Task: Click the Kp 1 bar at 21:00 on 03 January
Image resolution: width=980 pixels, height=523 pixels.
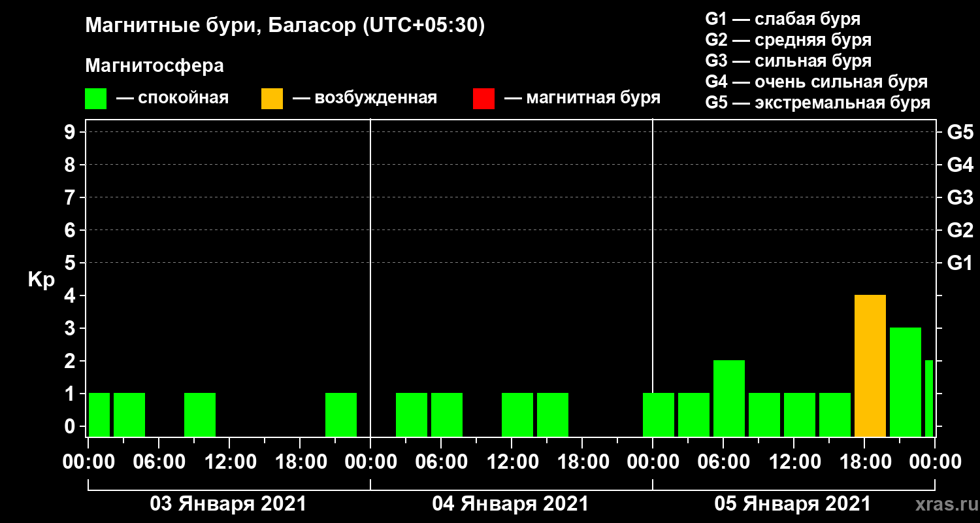Action: [x=341, y=414]
